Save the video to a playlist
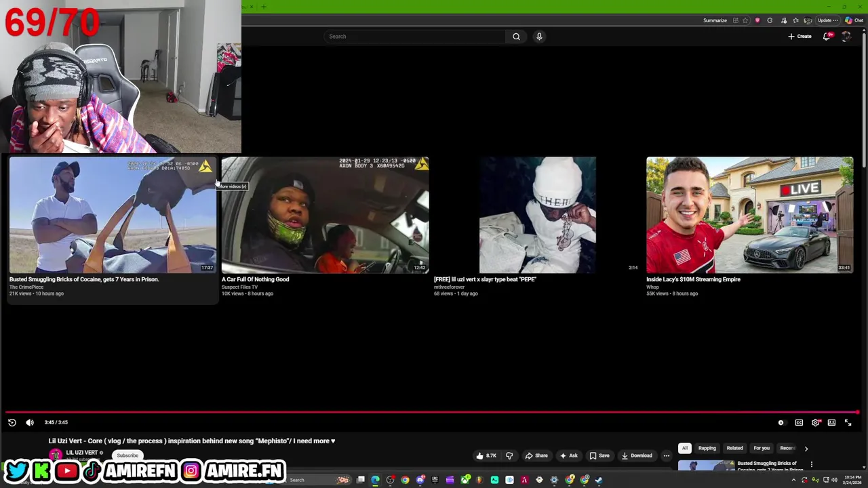 click(599, 455)
